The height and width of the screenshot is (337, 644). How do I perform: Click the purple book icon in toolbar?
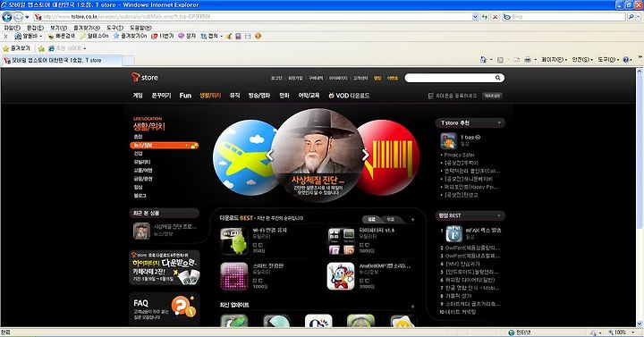pyautogui.click(x=238, y=36)
